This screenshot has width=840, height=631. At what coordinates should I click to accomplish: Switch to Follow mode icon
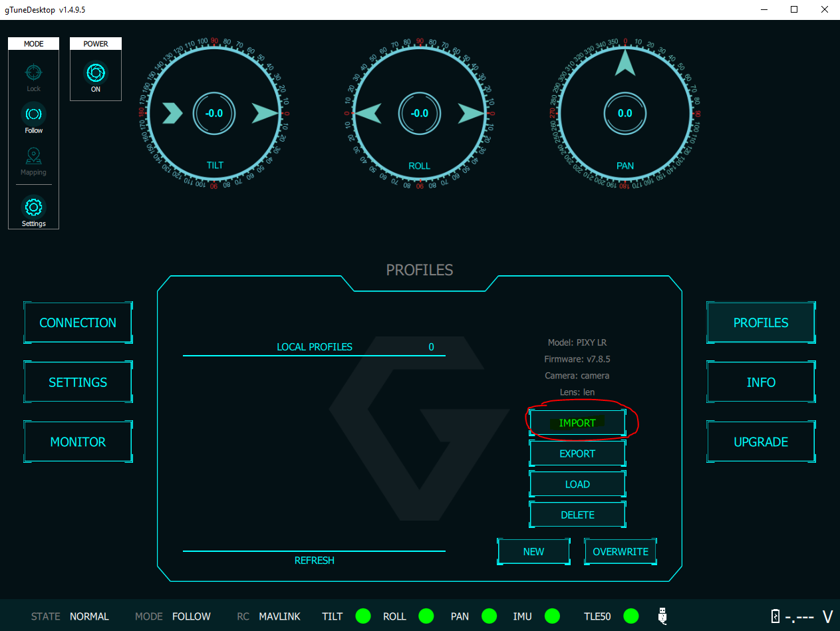click(33, 114)
